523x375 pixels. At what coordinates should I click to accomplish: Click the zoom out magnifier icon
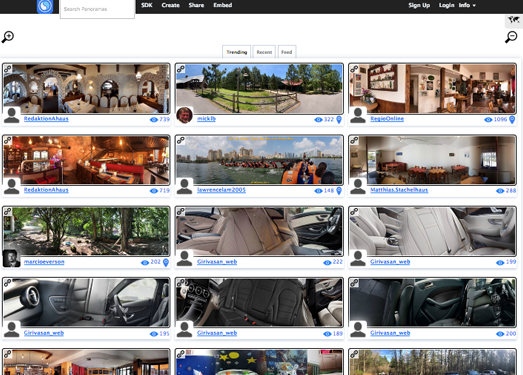click(x=511, y=37)
